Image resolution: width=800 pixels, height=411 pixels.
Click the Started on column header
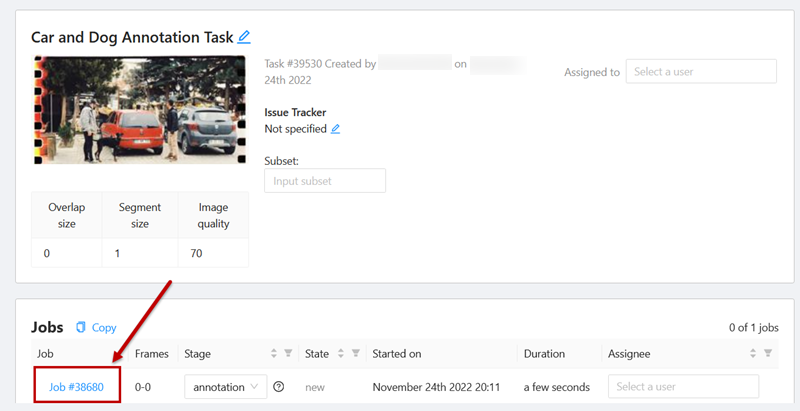(397, 354)
